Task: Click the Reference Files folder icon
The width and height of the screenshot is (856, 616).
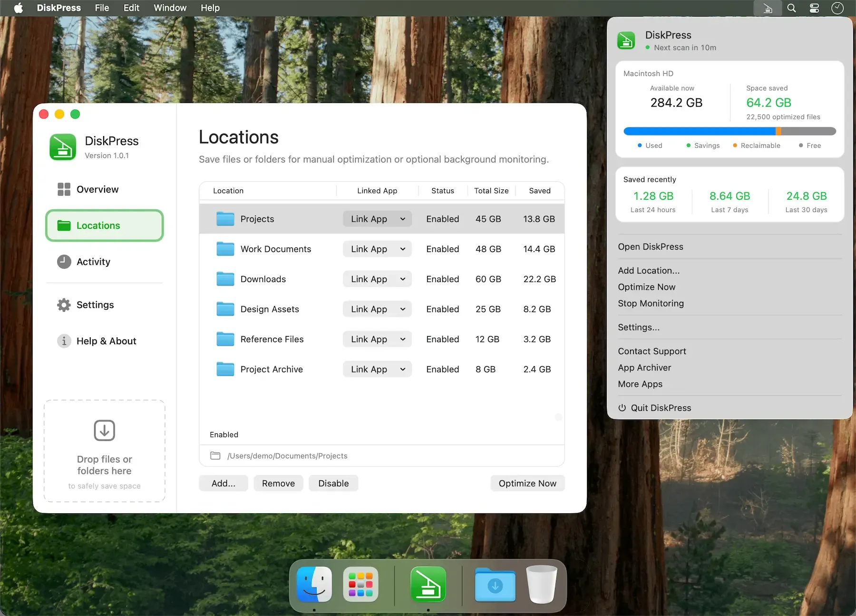Action: point(225,339)
